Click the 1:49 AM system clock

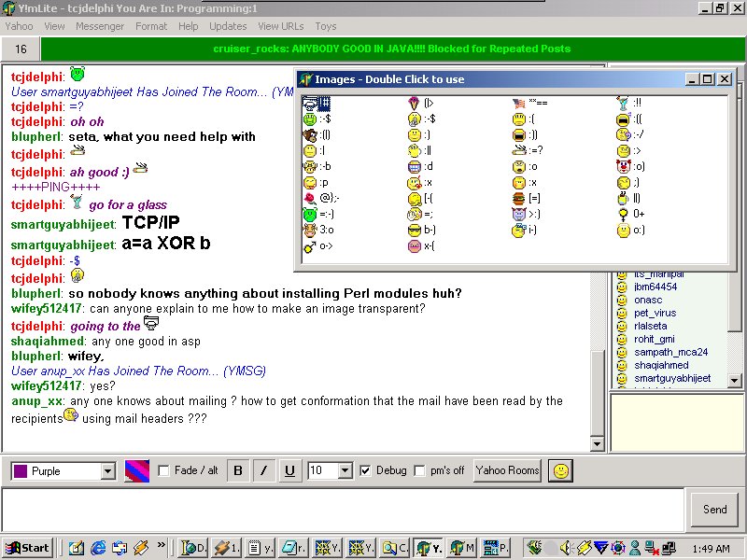pos(711,549)
